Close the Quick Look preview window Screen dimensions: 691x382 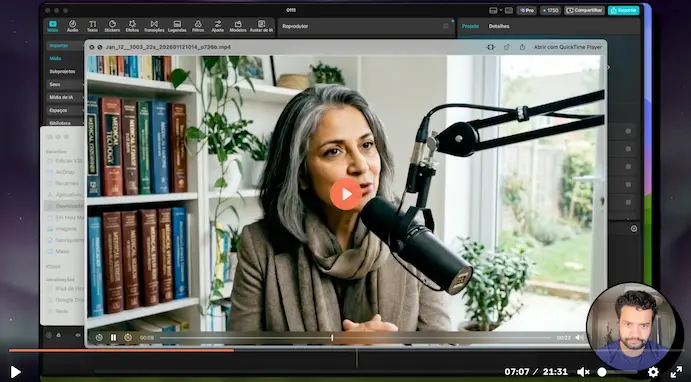tap(92, 47)
